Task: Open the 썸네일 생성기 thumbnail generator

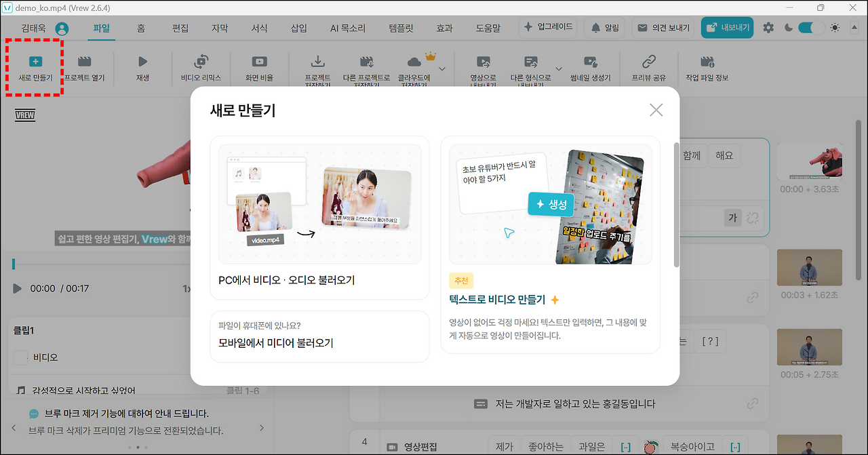Action: coord(591,68)
